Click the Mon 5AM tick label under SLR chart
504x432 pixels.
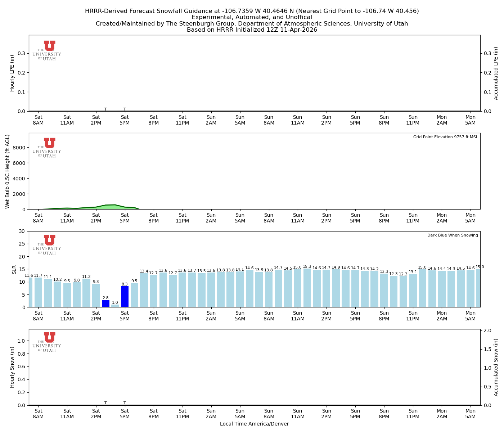point(471,316)
